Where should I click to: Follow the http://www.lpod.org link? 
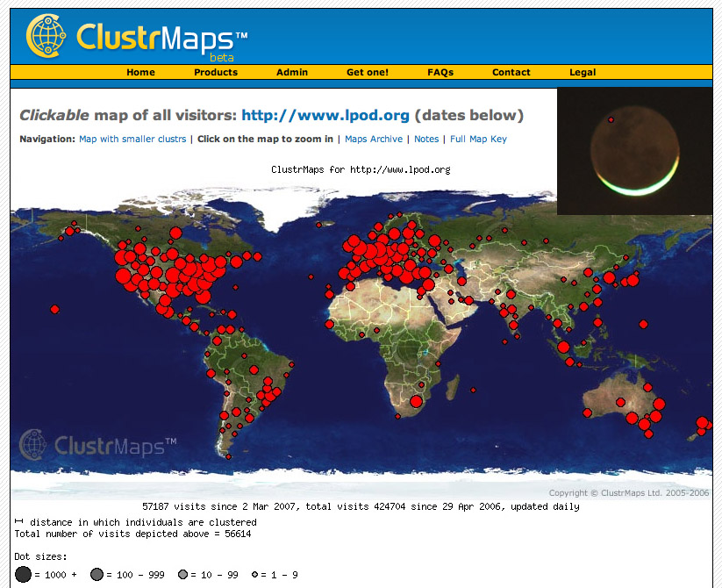click(x=325, y=115)
